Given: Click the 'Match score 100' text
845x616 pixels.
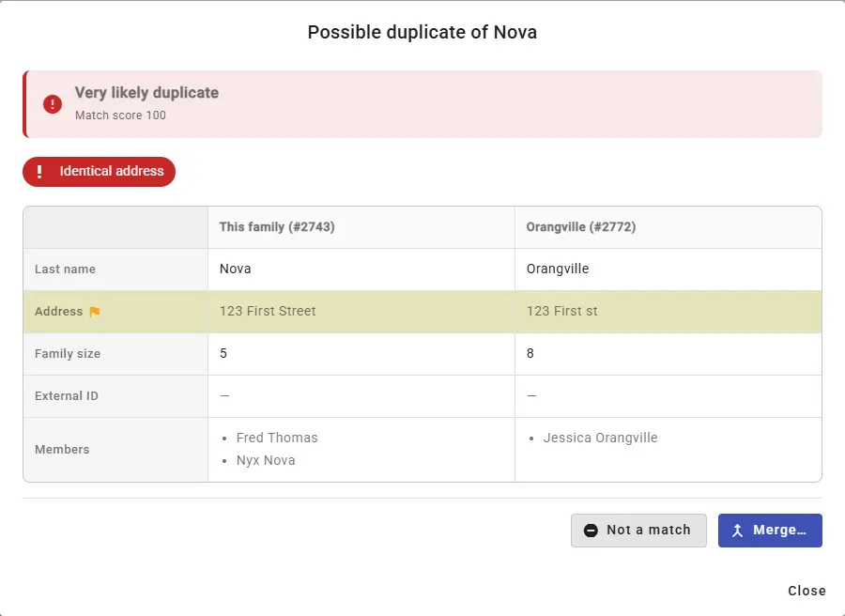Looking at the screenshot, I should coord(120,115).
